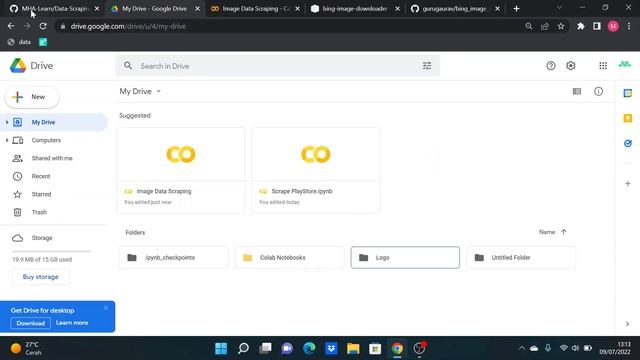Open the data bookmark
Image resolution: width=640 pixels, height=360 pixels.
(19, 42)
